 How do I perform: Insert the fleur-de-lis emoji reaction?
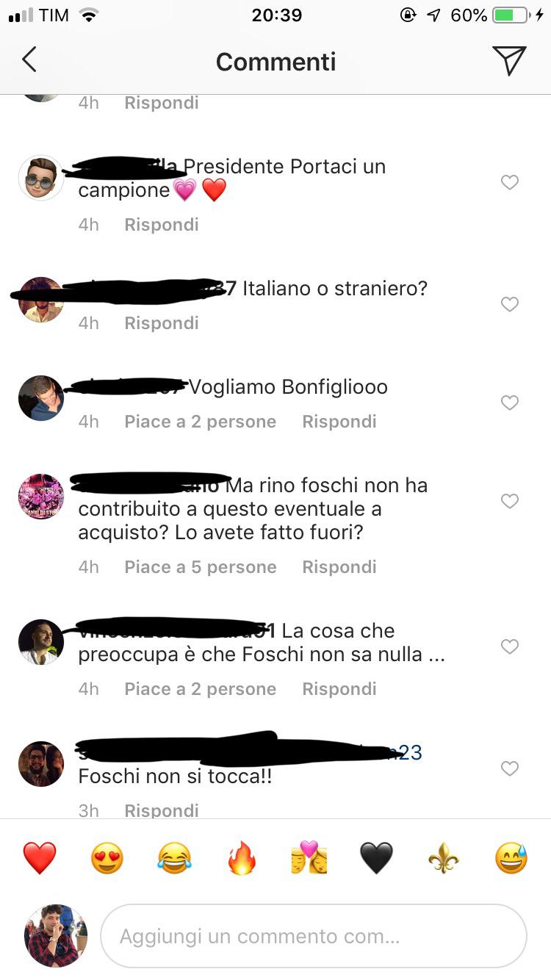(444, 858)
